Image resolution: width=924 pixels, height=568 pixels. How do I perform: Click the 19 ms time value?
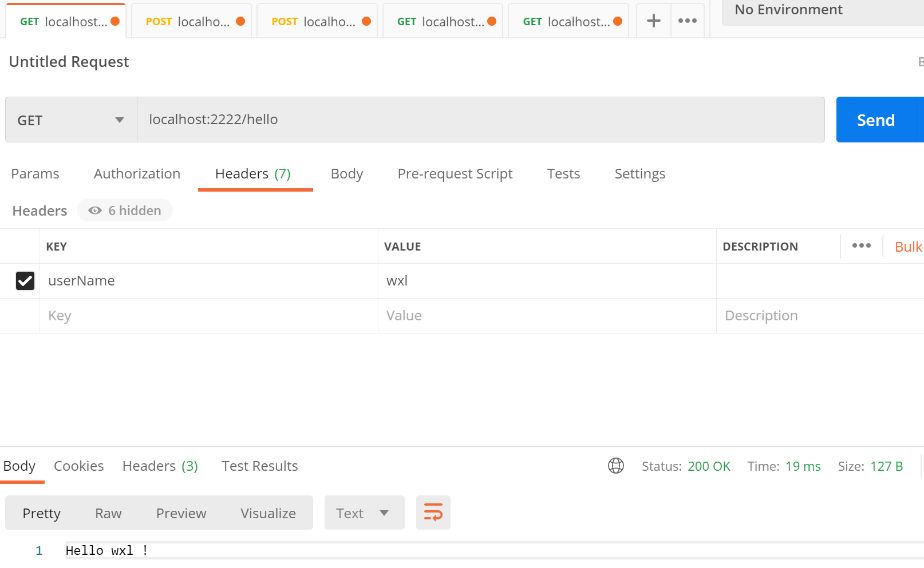[803, 466]
